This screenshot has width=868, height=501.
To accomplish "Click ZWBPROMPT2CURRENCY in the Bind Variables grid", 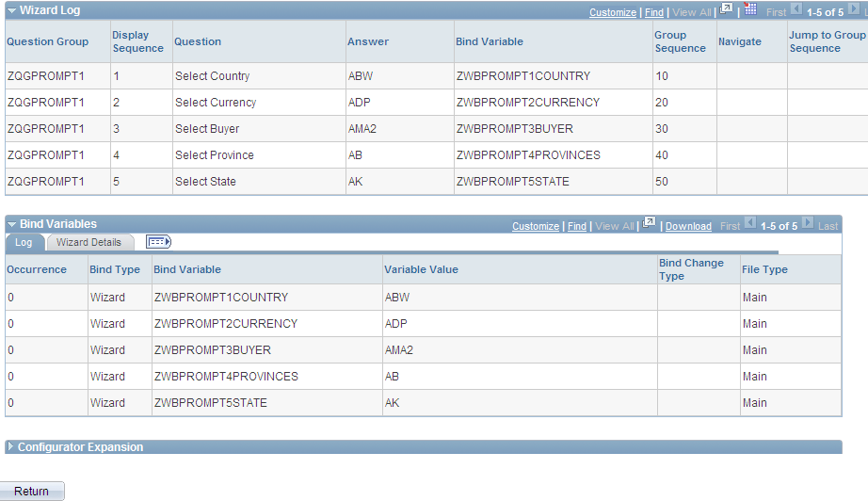I will coord(226,324).
